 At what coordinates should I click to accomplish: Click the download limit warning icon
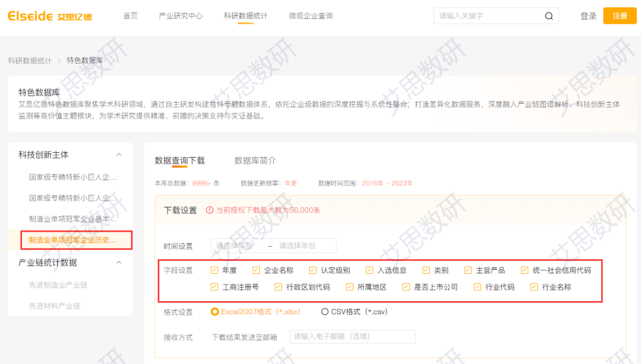pyautogui.click(x=210, y=210)
